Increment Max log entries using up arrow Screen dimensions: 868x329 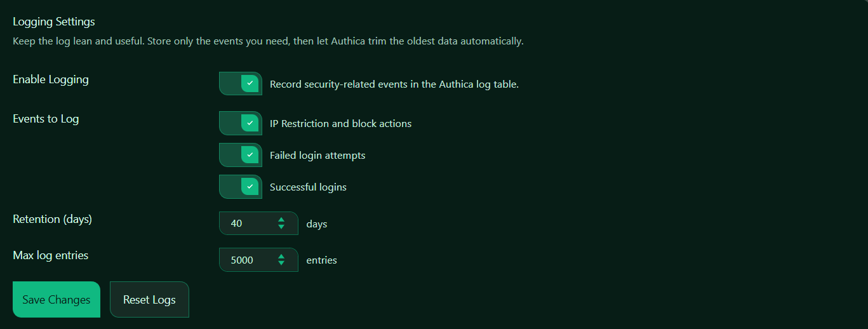point(281,256)
